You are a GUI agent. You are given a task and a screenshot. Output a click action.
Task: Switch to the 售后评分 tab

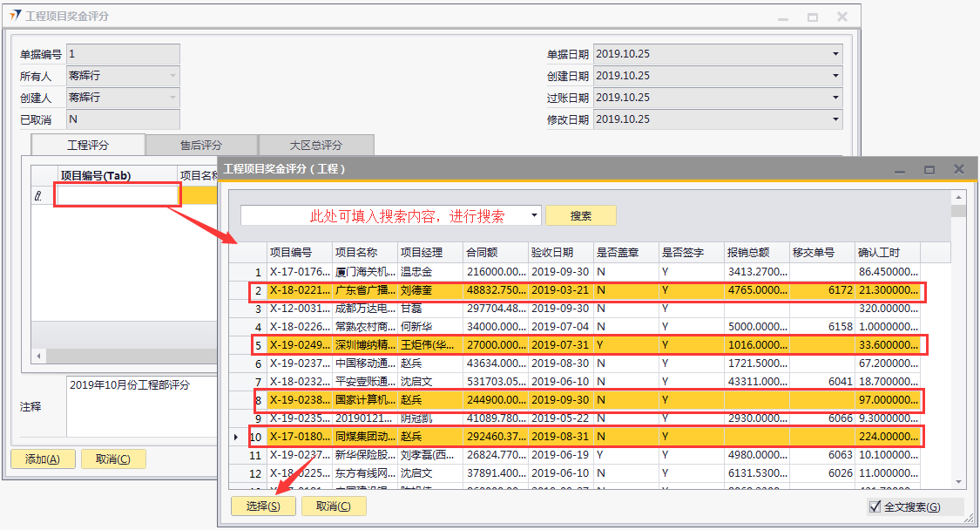pyautogui.click(x=201, y=146)
